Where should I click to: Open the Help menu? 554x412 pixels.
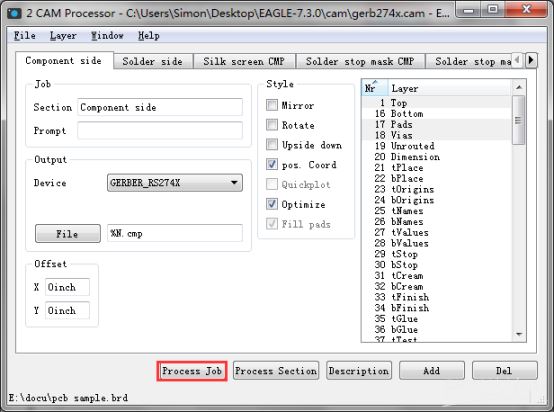point(148,36)
